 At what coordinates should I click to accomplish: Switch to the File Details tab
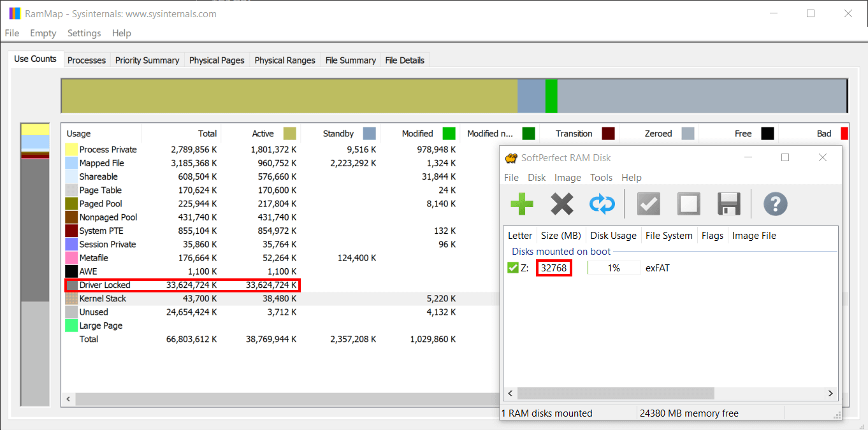pos(405,60)
